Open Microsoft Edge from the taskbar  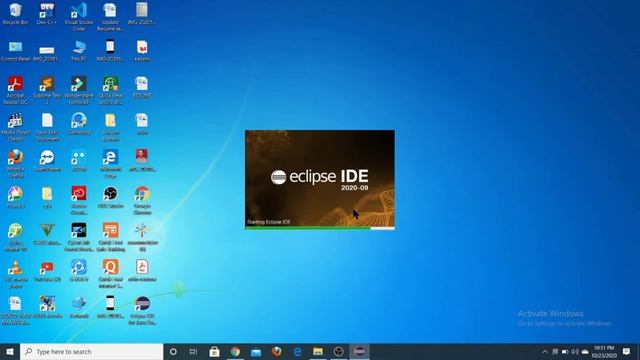tap(297, 351)
